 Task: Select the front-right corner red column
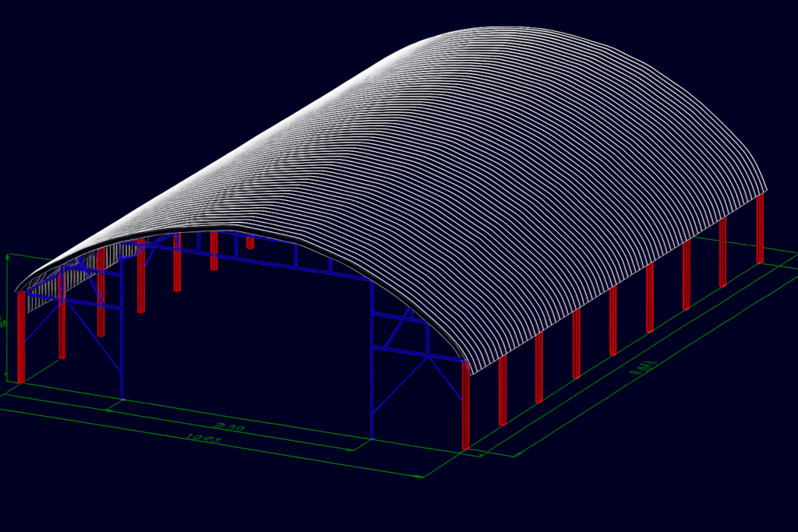tap(466, 405)
